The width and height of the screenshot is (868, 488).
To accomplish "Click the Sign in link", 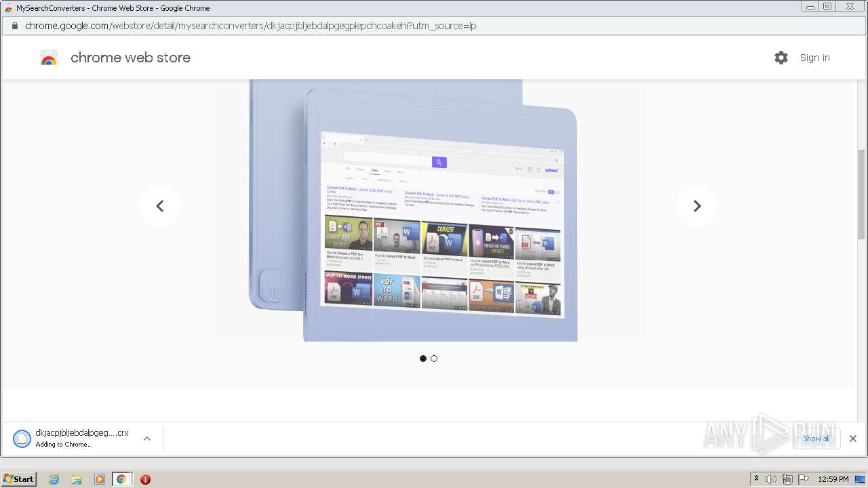I will point(814,58).
